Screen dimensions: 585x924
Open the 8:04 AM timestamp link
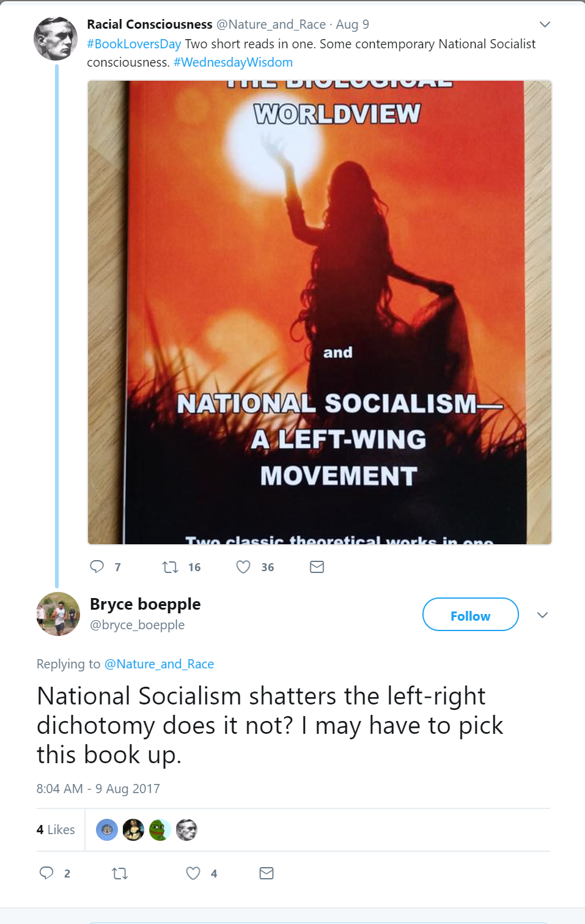(x=98, y=789)
